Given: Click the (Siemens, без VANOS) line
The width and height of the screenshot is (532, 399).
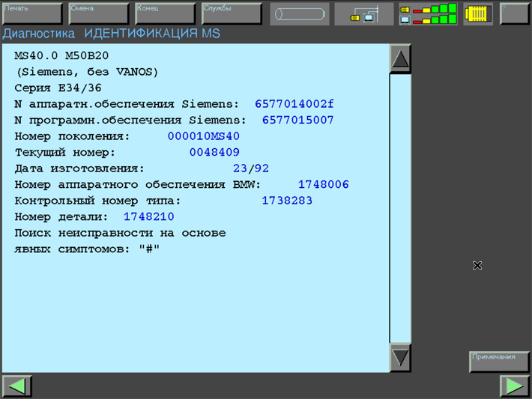Looking at the screenshot, I should pos(87,72).
